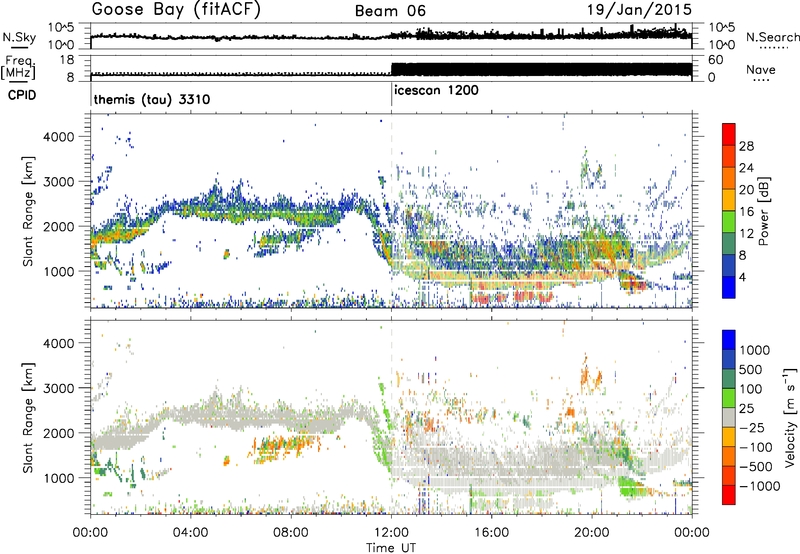Click the 'Power [dB]' color bar label

[764, 211]
